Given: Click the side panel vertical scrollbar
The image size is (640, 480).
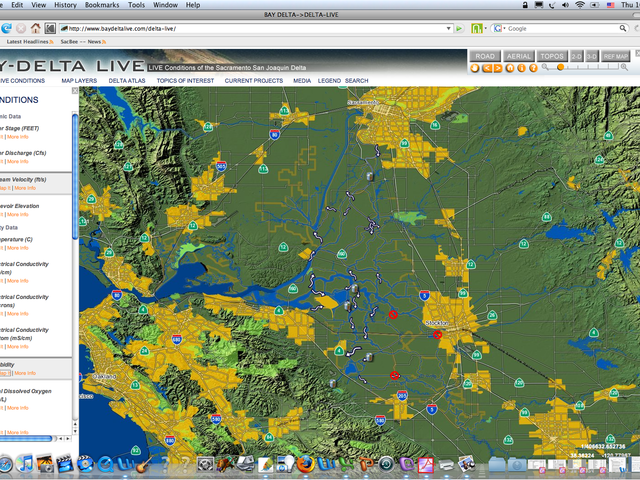Looking at the screenshot, I should pyautogui.click(x=75, y=176).
